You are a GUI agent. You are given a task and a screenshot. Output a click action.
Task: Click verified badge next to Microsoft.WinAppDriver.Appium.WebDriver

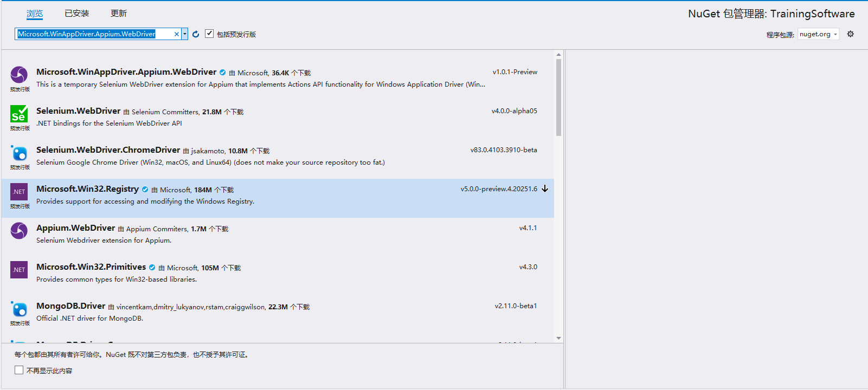click(222, 73)
